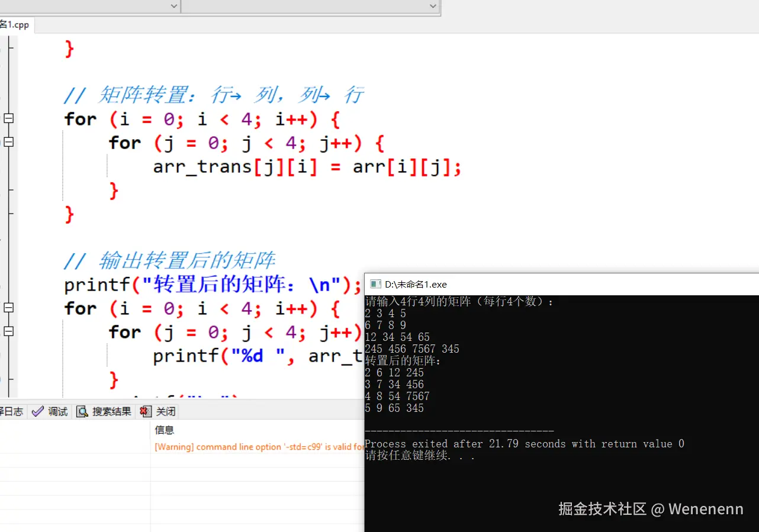
Task: Click console output row 5 9 65 345
Action: pos(394,408)
